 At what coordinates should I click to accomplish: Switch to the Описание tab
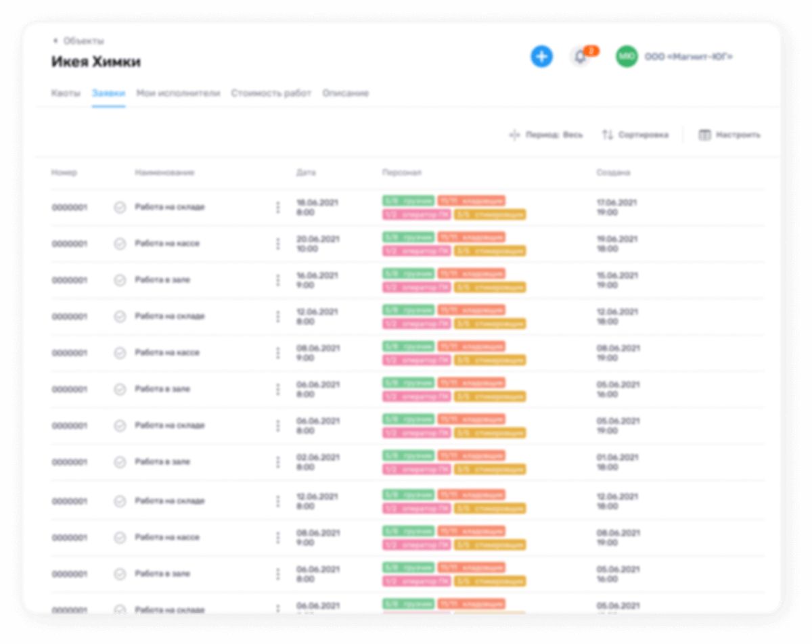345,93
